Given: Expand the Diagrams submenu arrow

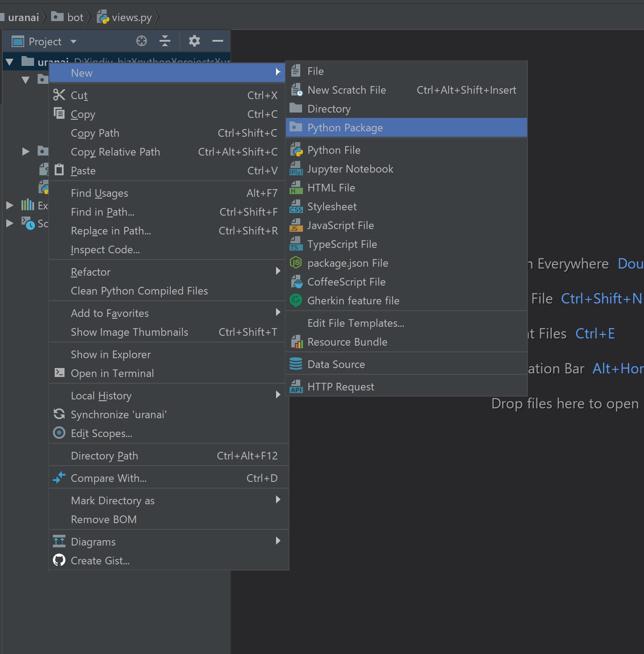Looking at the screenshot, I should click(x=278, y=541).
